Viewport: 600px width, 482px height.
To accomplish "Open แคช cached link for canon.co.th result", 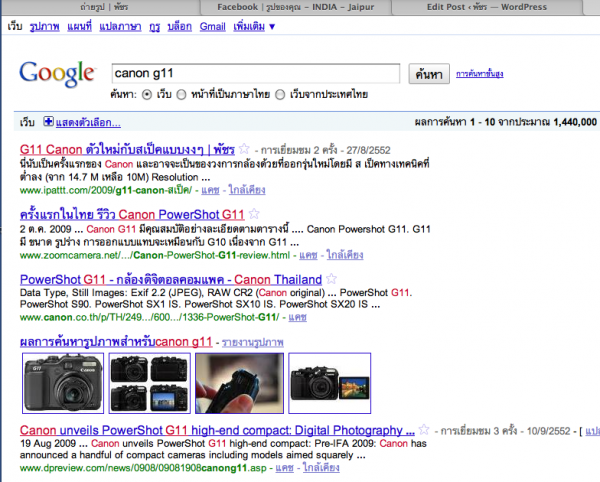I will click(x=298, y=317).
